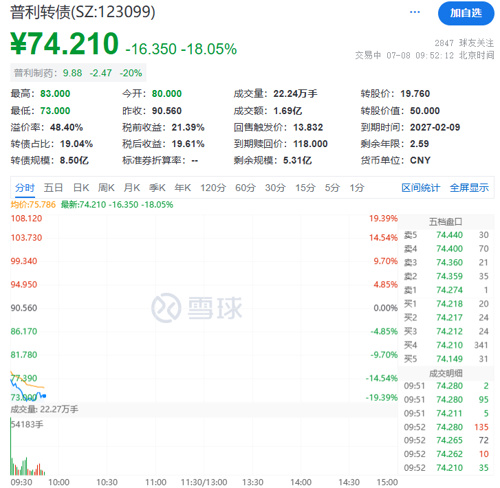Viewport: 500px width, 488px height.
Task: Select the 15分 interval tab
Action: click(305, 188)
